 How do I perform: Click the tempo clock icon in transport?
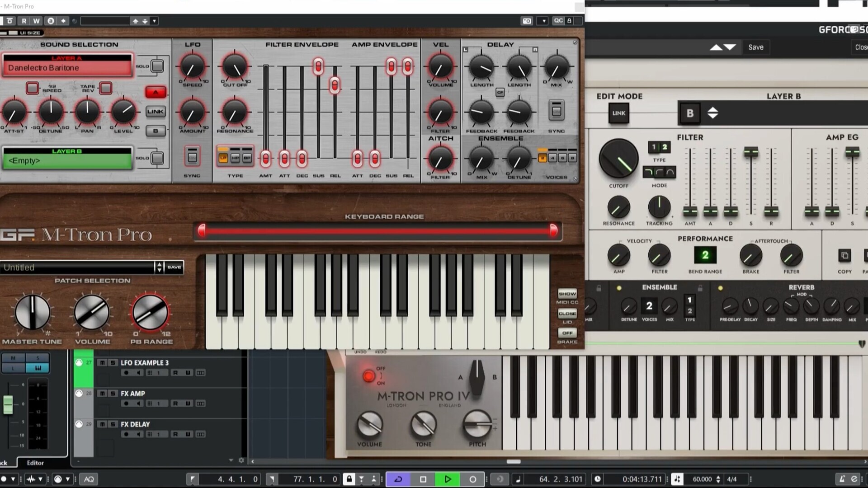pyautogui.click(x=598, y=479)
